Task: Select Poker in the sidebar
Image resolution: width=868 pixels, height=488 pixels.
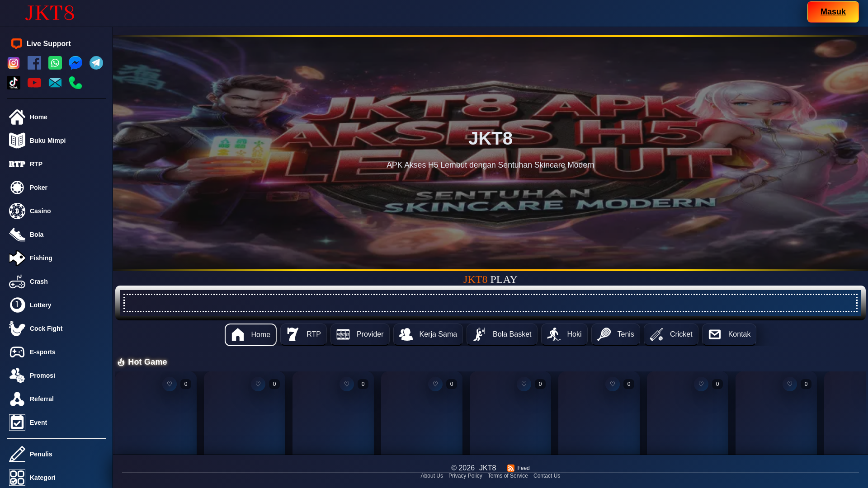Action: coord(56,188)
